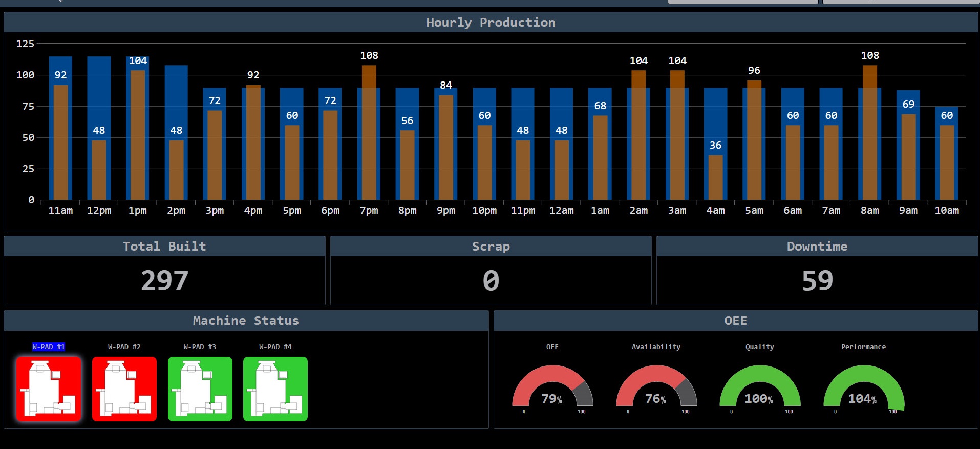
Task: Open the green W-PAD #3 machine icon
Action: pos(200,389)
